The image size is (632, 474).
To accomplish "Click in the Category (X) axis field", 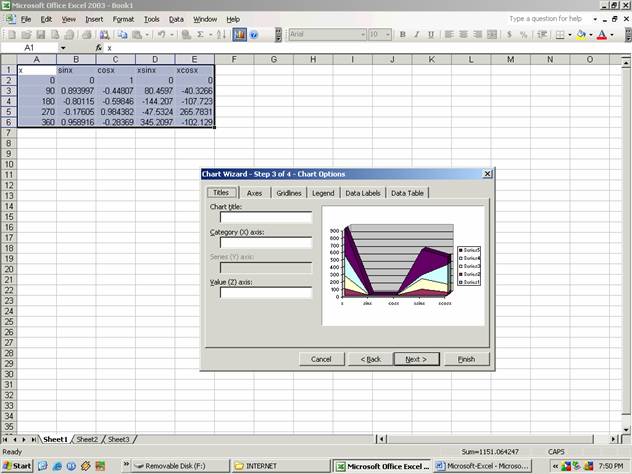I will point(266,243).
